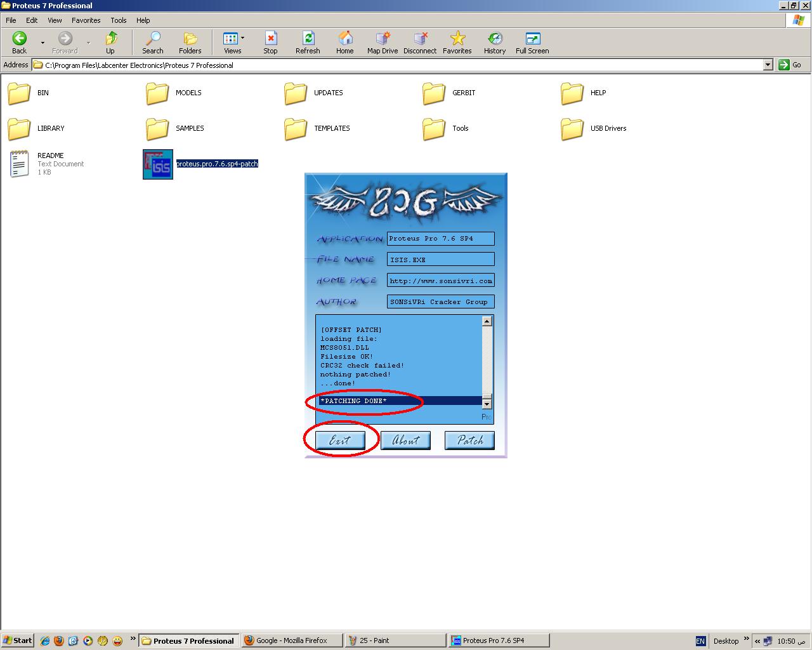Screen dimensions: 812x650
Task: Select the *PATCHING DONE* log line
Action: click(x=400, y=401)
